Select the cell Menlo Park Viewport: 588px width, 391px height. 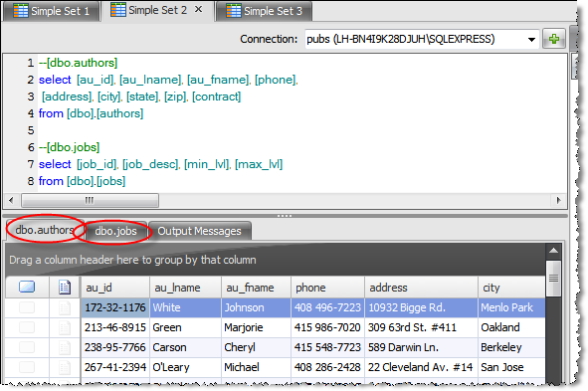(511, 307)
